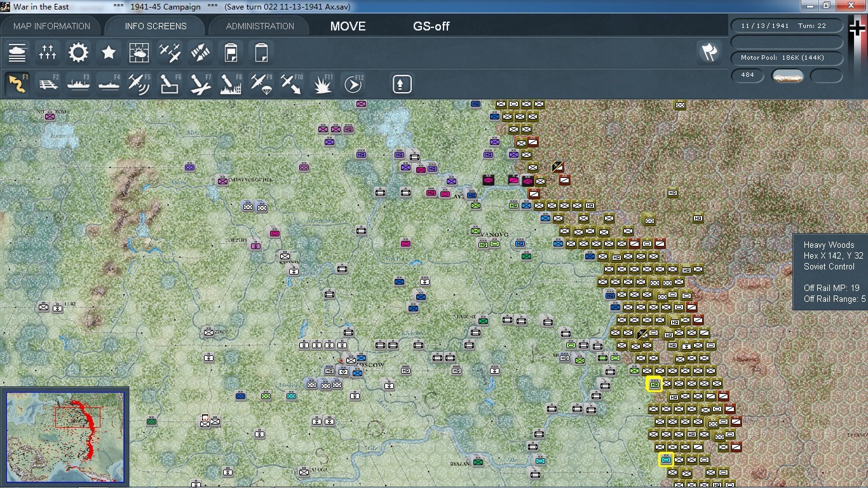
Task: Click inside the minimap overview
Action: 65,437
